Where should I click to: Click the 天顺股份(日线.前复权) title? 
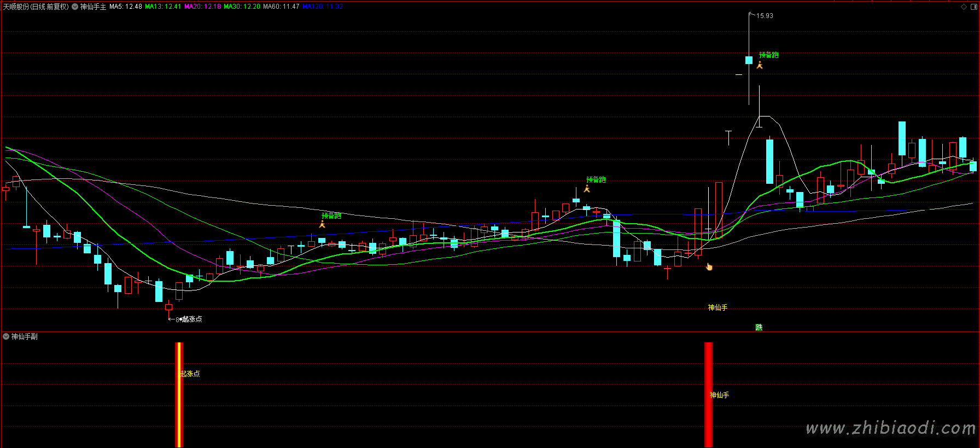point(36,7)
